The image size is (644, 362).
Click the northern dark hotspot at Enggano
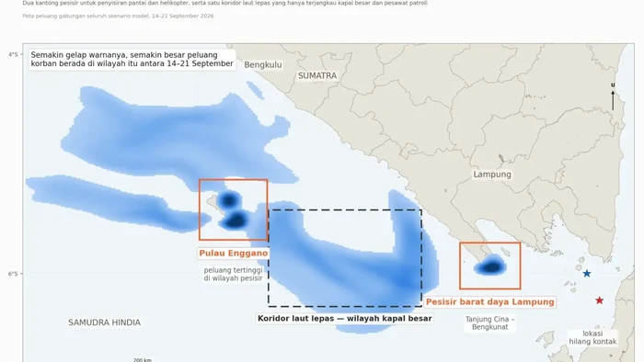[228, 200]
